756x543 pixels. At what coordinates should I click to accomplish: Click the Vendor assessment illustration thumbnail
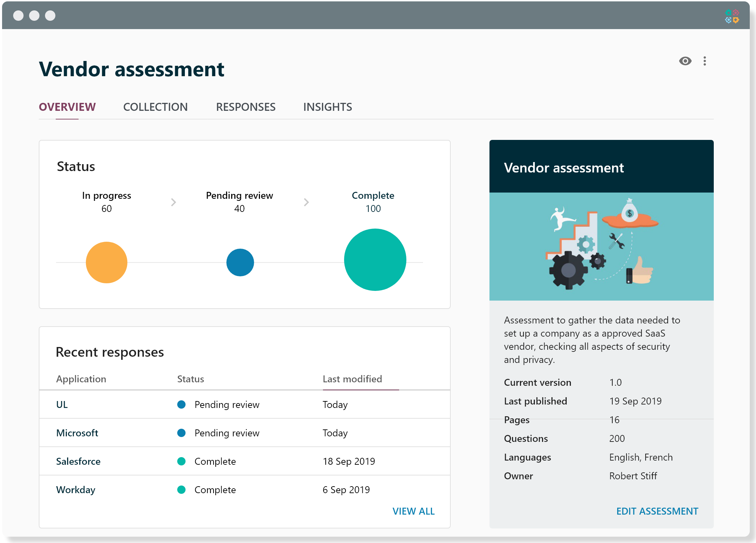[601, 246]
